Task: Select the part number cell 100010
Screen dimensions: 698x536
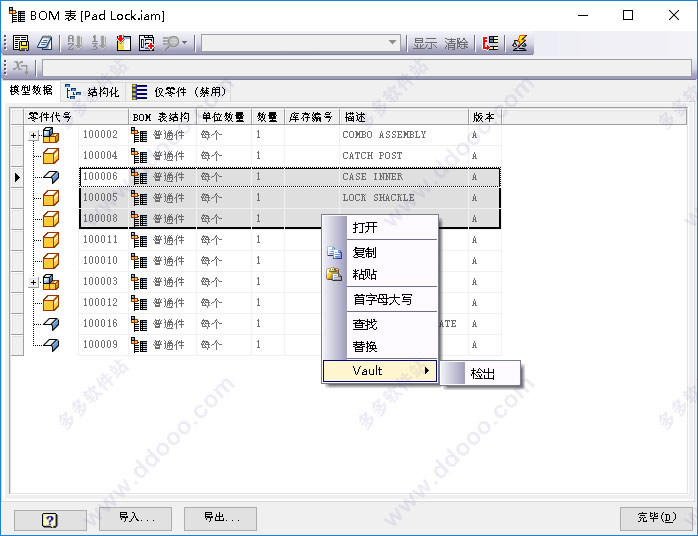Action: click(103, 260)
